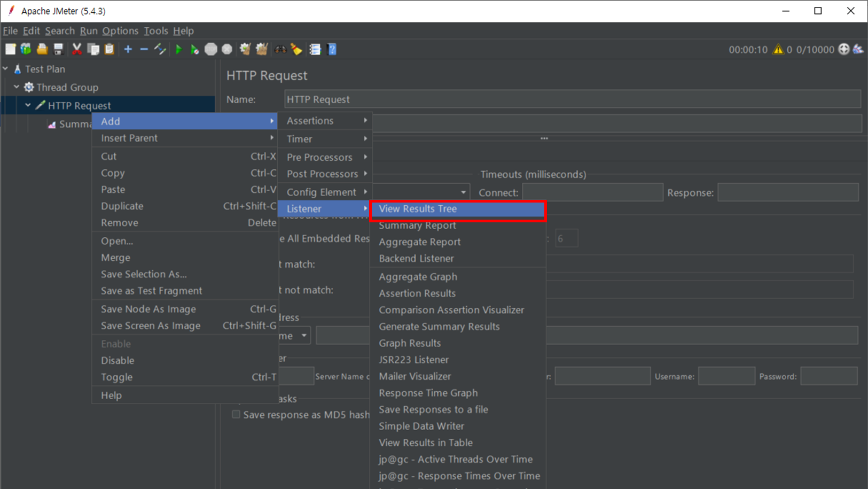Click Start no pauses toolbar icon

(x=195, y=49)
